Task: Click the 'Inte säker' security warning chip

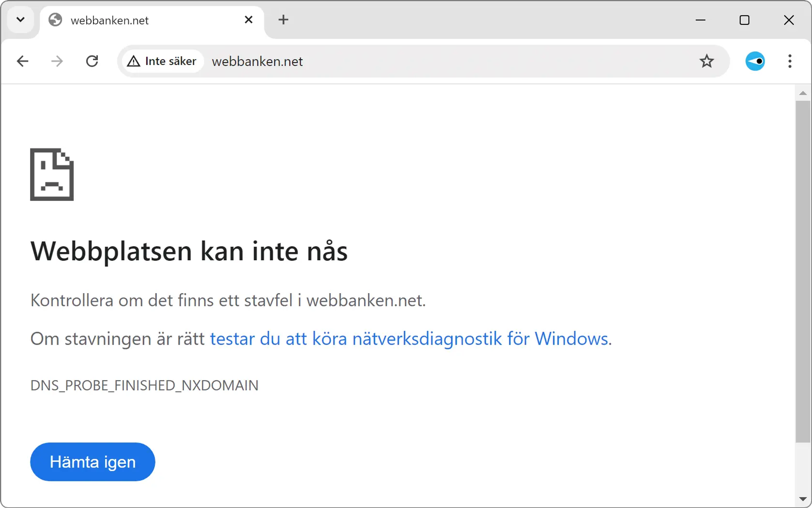Action: pyautogui.click(x=162, y=61)
